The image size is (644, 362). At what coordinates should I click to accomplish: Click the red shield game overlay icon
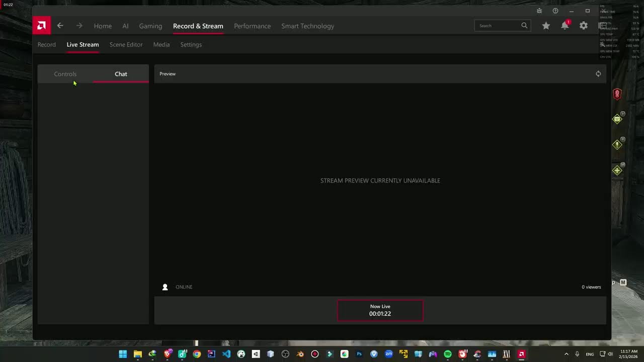tap(617, 94)
